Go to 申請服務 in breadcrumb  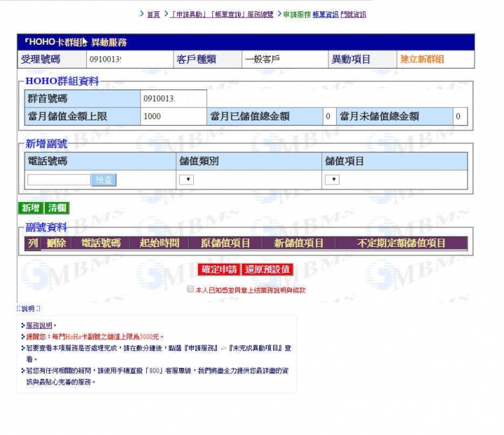pos(297,15)
